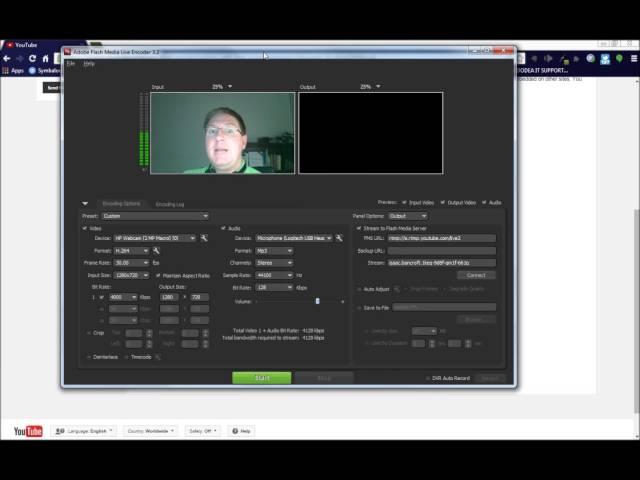
Task: Click the Output Size width 1280 field
Action: [x=169, y=297]
